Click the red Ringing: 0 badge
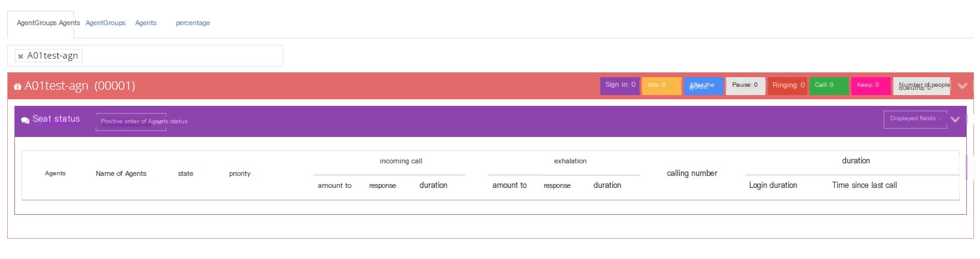The width and height of the screenshot is (980, 259). (787, 86)
